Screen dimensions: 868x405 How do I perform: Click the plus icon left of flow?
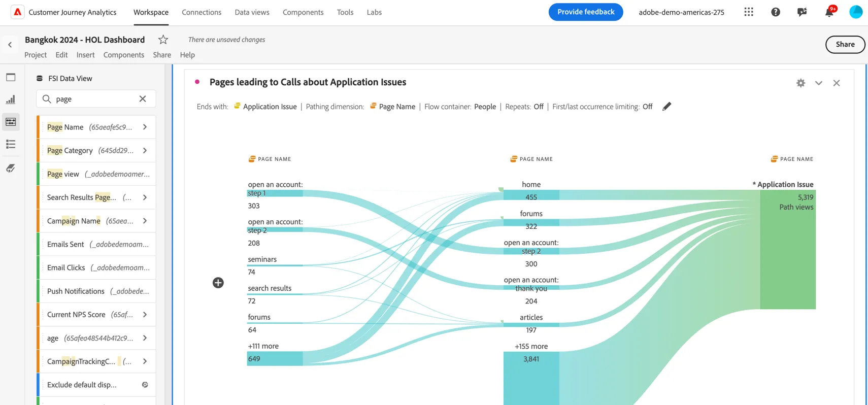pos(218,283)
